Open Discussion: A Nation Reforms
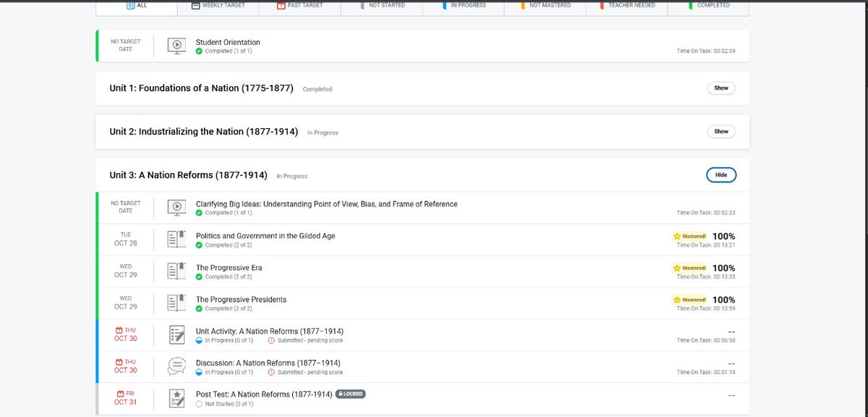Screen dimensions: 868x417 coord(268,363)
